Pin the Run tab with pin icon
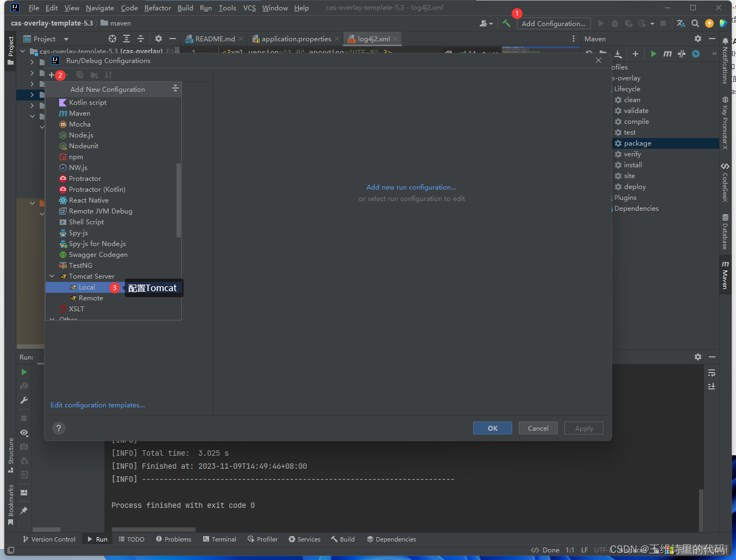This screenshot has width=736, height=560. pyautogui.click(x=24, y=511)
